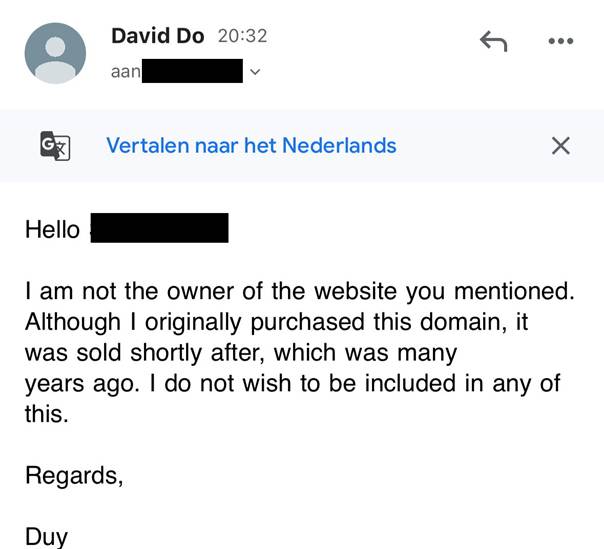This screenshot has width=604, height=549.
Task: Click sender name David Do
Action: (157, 36)
